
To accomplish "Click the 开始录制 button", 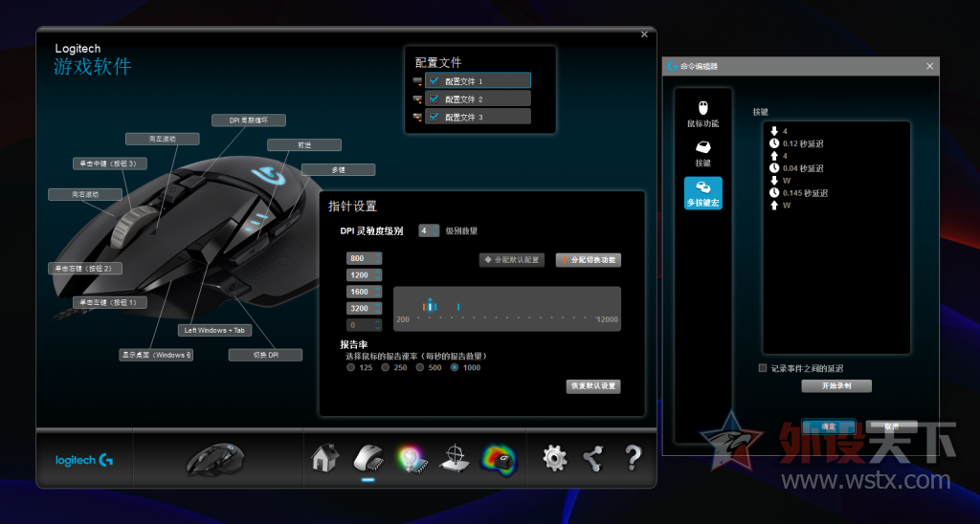I will point(836,386).
